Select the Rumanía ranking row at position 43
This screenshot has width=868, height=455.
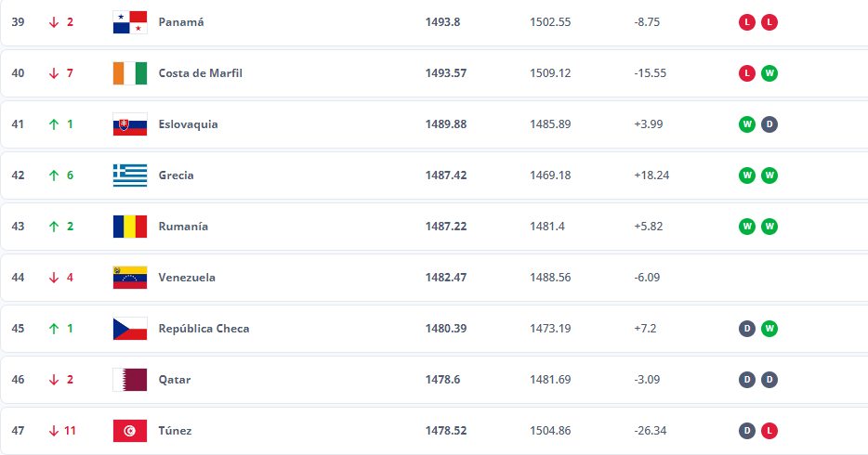pos(434,227)
